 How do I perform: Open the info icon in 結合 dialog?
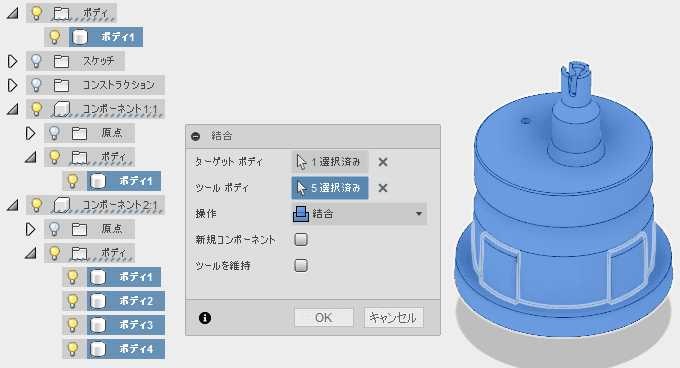click(205, 318)
